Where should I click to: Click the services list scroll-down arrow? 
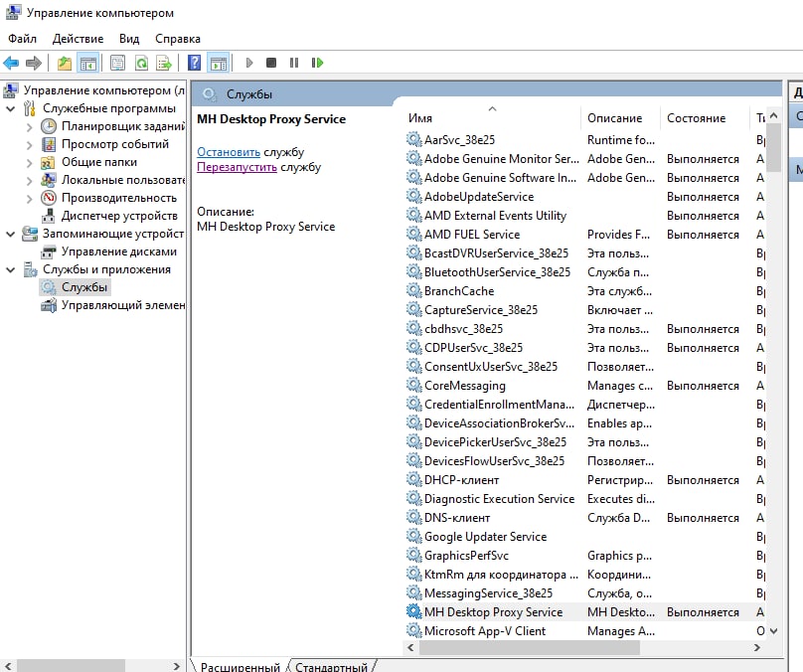click(x=774, y=631)
